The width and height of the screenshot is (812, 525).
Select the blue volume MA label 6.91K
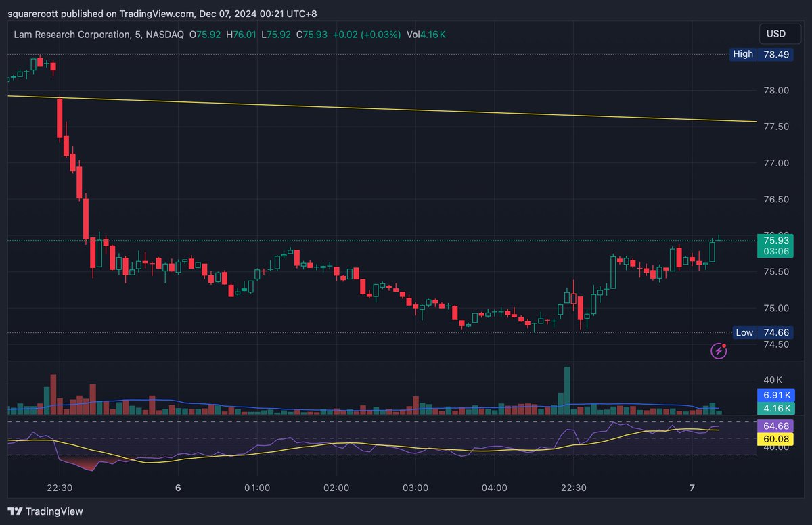pyautogui.click(x=775, y=395)
